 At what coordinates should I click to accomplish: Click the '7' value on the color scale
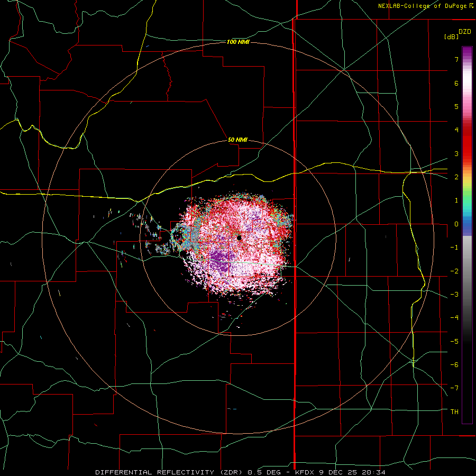[456, 59]
